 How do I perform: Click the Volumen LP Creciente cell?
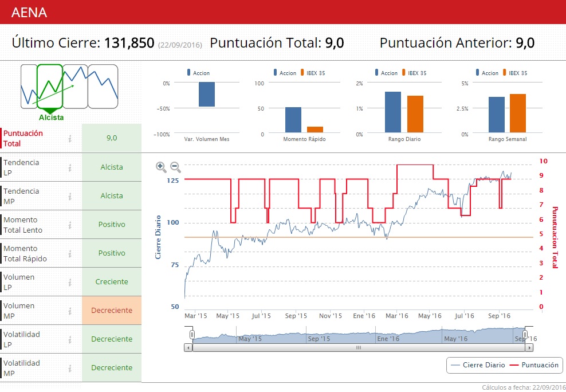click(x=112, y=282)
